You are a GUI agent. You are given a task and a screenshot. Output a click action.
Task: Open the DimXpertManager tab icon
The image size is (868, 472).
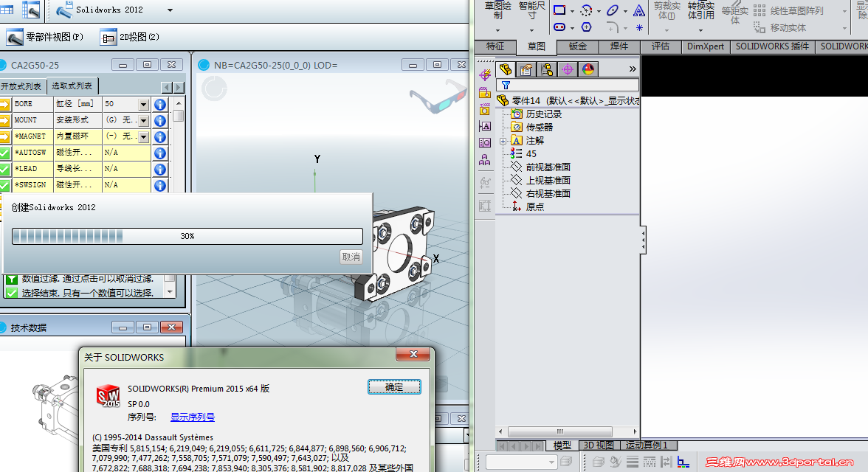[x=568, y=69]
